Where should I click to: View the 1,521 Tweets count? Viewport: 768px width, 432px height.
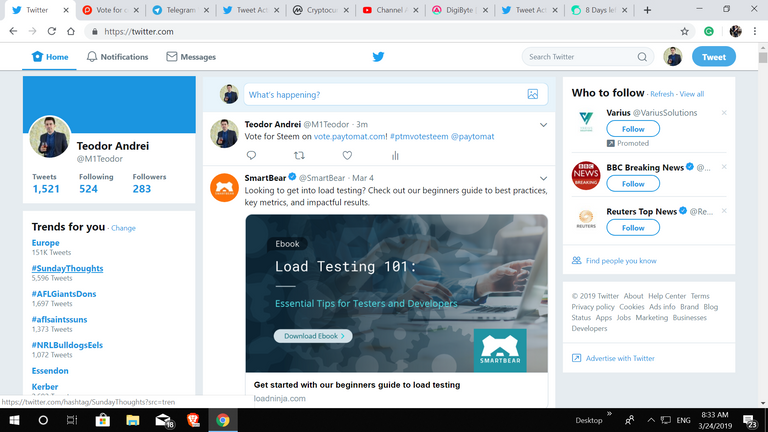click(46, 189)
